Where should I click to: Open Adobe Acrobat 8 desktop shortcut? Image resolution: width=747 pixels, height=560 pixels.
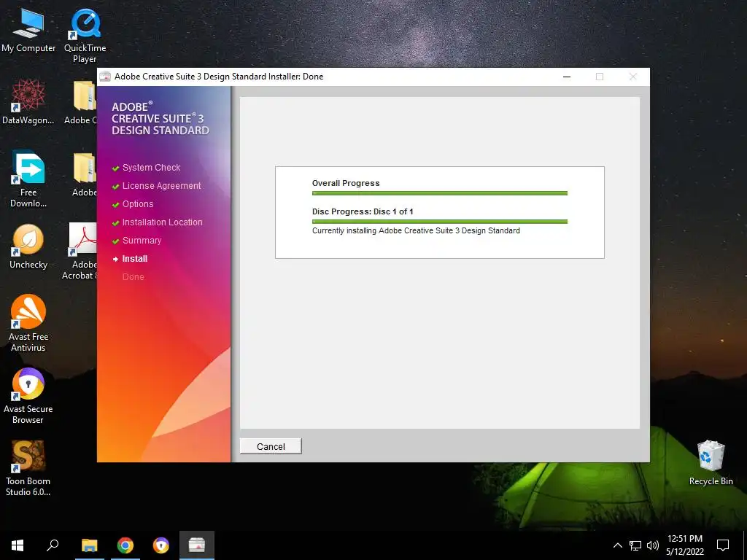(82, 252)
